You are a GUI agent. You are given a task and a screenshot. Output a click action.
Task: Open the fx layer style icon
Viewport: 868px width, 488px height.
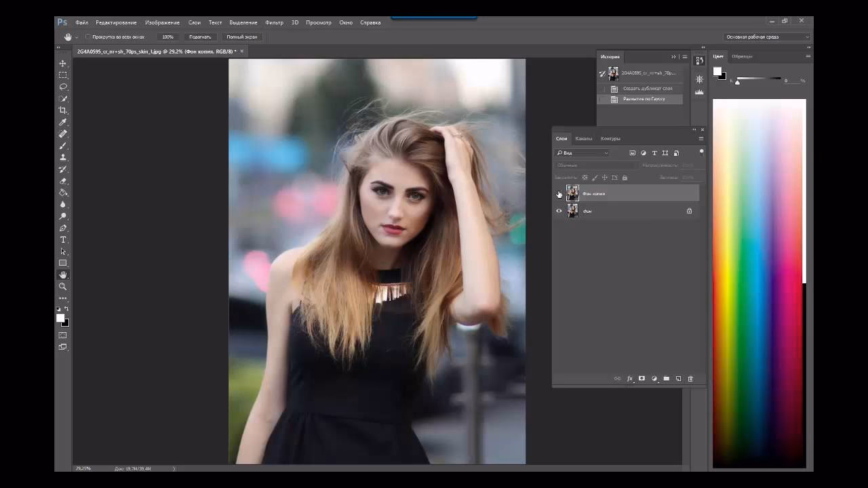(x=629, y=378)
